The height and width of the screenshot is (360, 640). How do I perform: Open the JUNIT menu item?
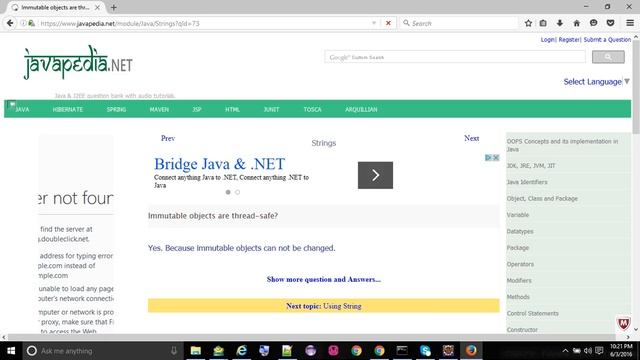(x=271, y=109)
